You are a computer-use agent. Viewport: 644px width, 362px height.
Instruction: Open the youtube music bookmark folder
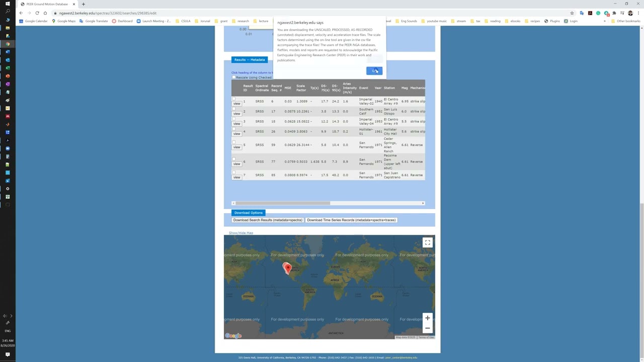coord(434,21)
